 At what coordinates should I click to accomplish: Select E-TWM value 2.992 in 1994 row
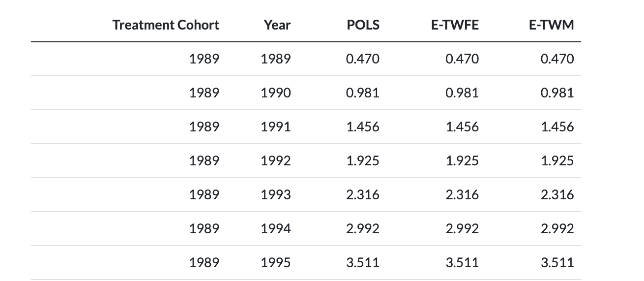coord(557,229)
